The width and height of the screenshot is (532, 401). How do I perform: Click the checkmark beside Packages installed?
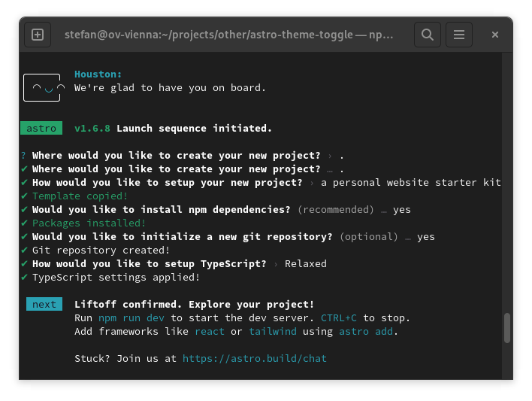click(24, 223)
